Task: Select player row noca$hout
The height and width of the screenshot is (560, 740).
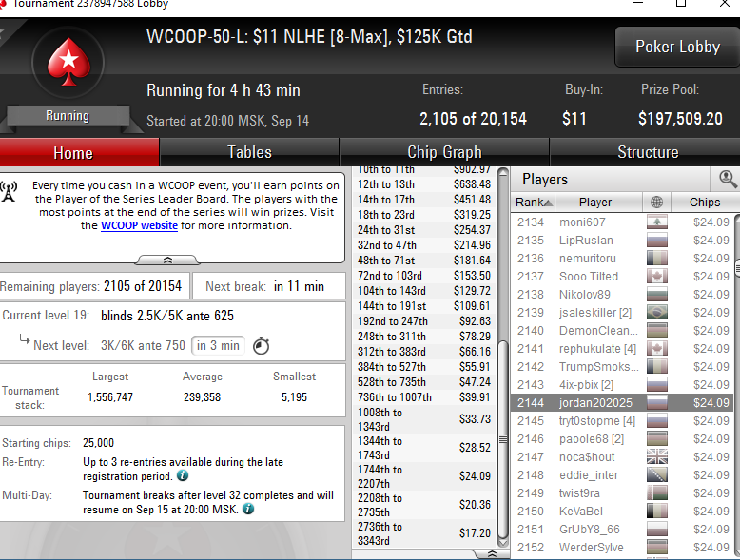Action: click(x=622, y=456)
